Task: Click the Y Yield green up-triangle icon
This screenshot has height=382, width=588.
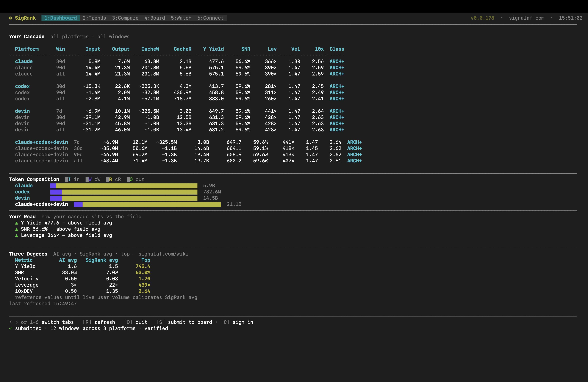Action: [16, 223]
